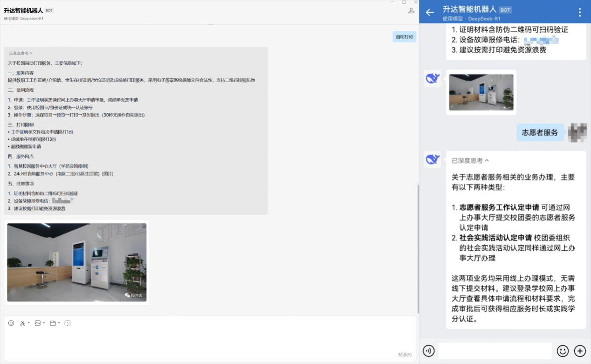Click the 发送(S) send button
Image resolution: width=591 pixels, height=364 pixels.
(x=404, y=355)
